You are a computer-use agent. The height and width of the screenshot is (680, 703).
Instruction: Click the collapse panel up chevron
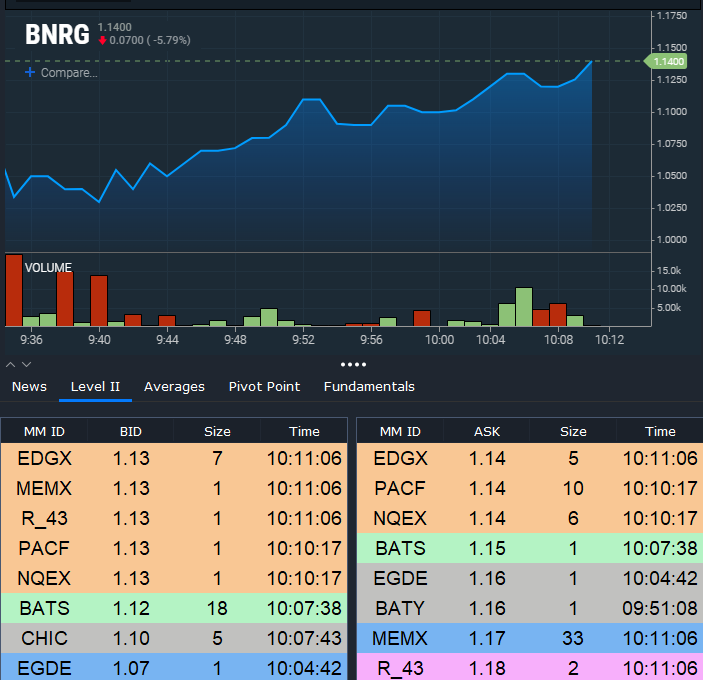(x=11, y=364)
